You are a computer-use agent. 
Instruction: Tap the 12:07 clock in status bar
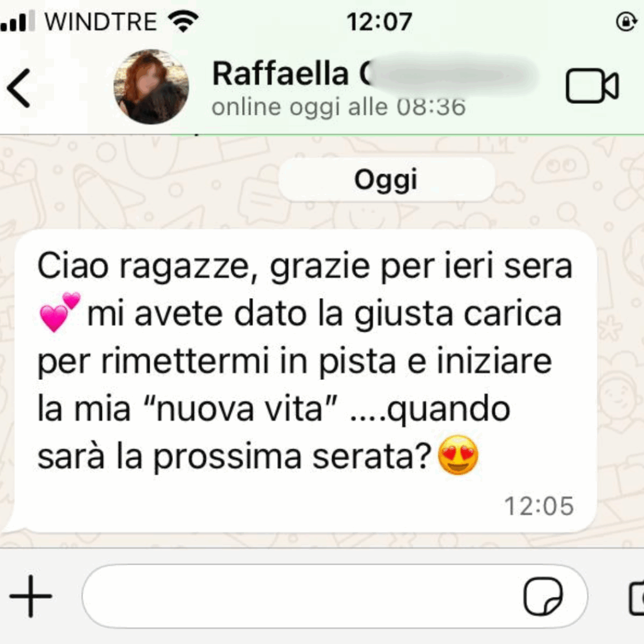(x=379, y=22)
